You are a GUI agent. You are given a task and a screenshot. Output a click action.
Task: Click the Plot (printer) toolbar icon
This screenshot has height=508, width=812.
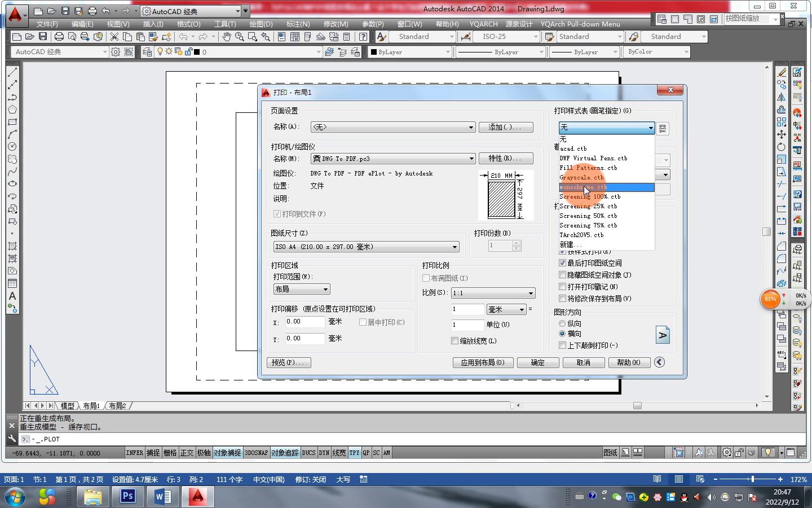pos(59,37)
